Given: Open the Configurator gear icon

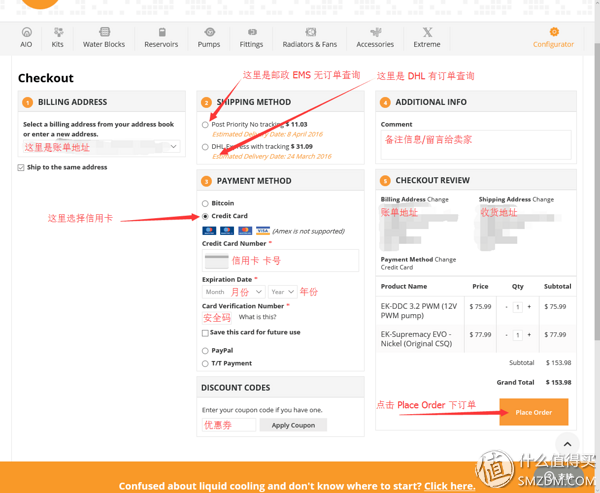Looking at the screenshot, I should [554, 32].
